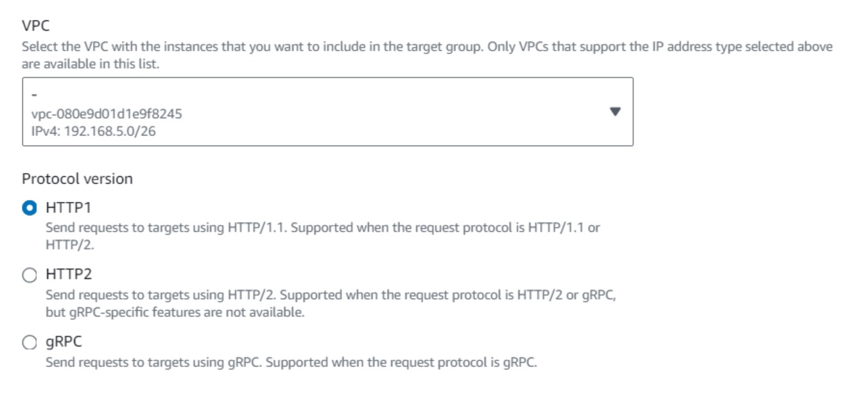Select the HTTP2 radio button

(x=30, y=275)
